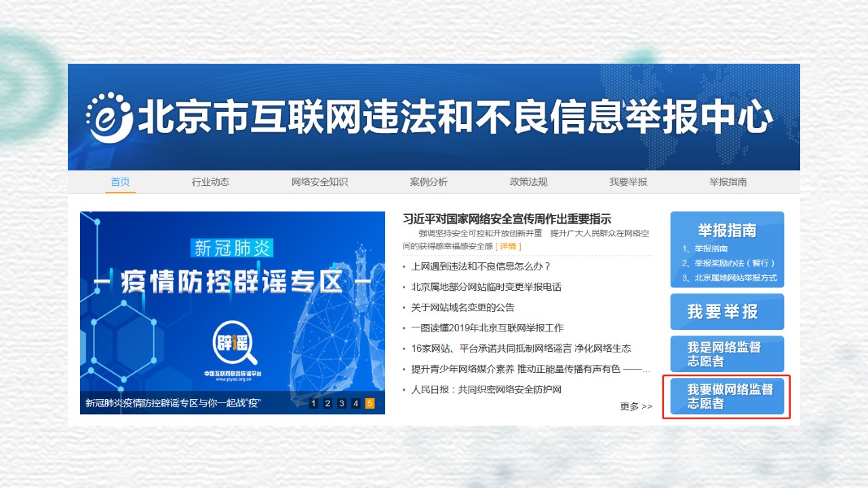Screen dimensions: 868x488
Task: Open 3、北京属地网站举报方式
Action: pos(730,278)
